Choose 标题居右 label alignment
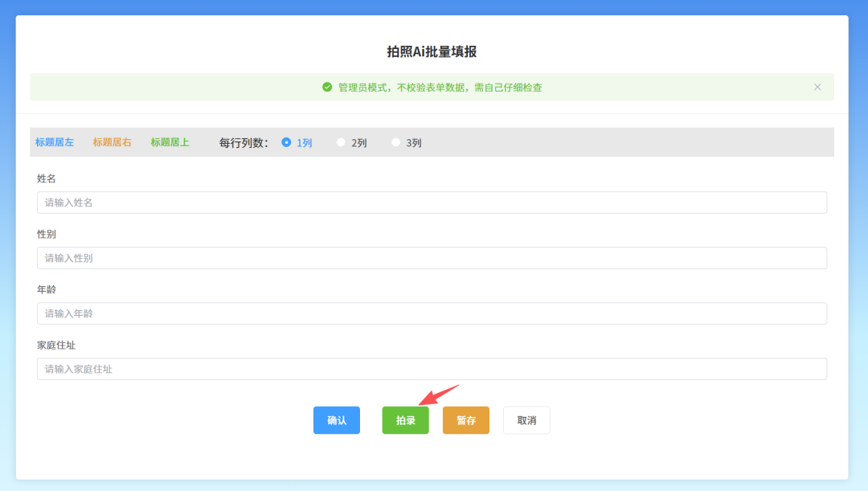868x491 pixels. (x=112, y=142)
